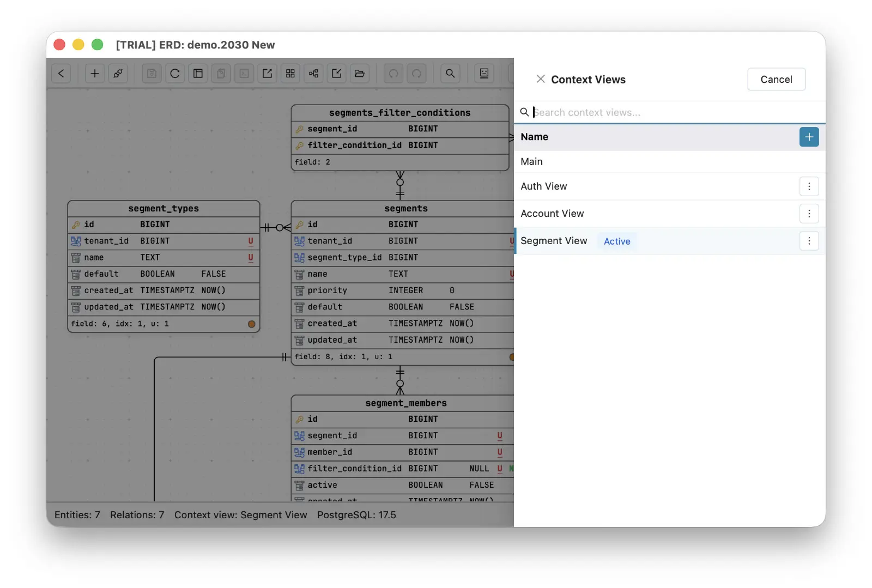Click the face assistant toolbar icon
872x588 pixels.
pyautogui.click(x=484, y=74)
